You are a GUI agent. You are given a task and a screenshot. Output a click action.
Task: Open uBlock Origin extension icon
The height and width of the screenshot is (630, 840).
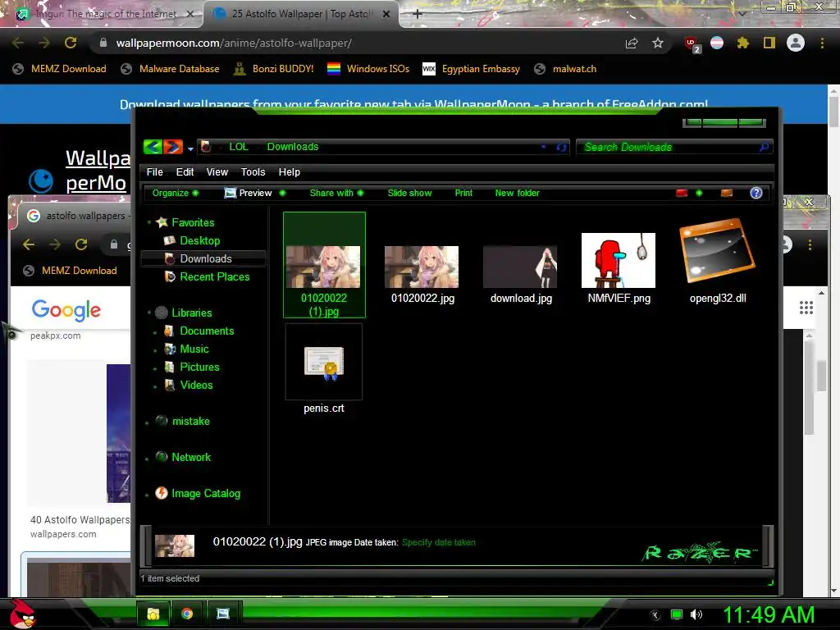click(692, 43)
